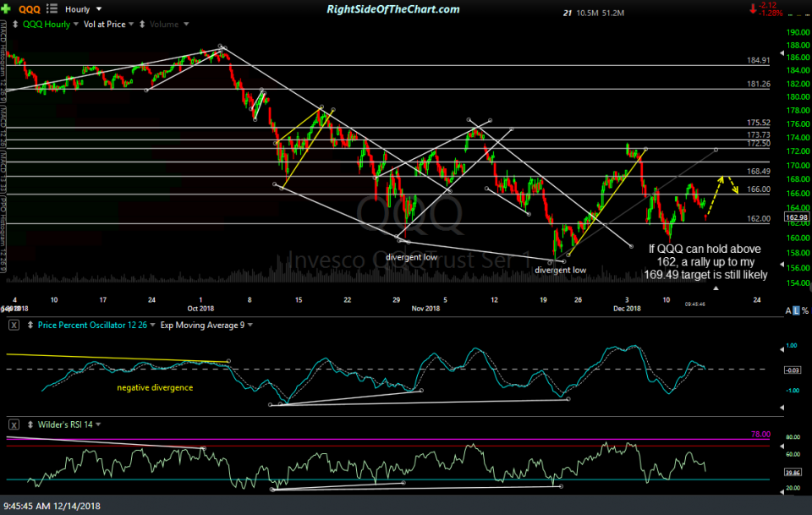
Task: Click the 78.00 overbought level marker on RSI
Action: point(759,433)
